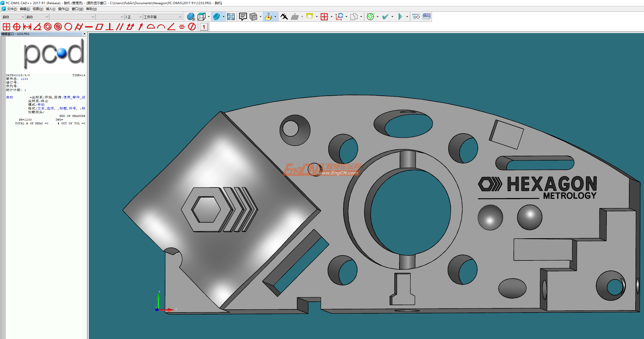Click the concentricity double-circle icon
This screenshot has height=339, width=644.
point(48,27)
